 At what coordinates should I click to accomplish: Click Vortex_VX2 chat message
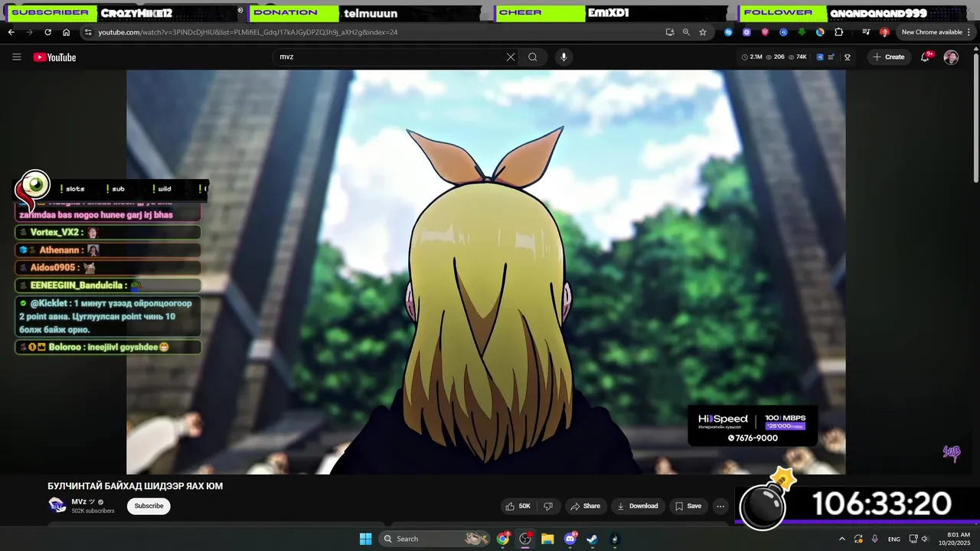[x=108, y=233]
